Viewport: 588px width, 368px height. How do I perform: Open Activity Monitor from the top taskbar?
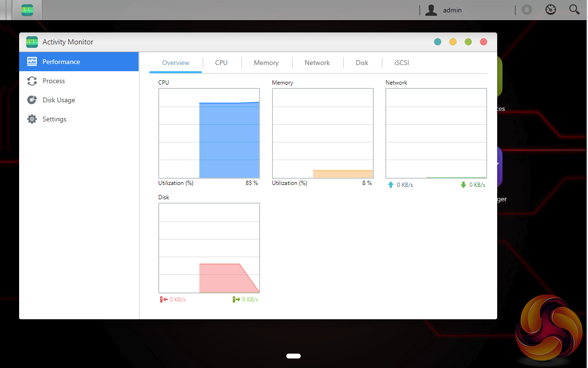coord(27,10)
